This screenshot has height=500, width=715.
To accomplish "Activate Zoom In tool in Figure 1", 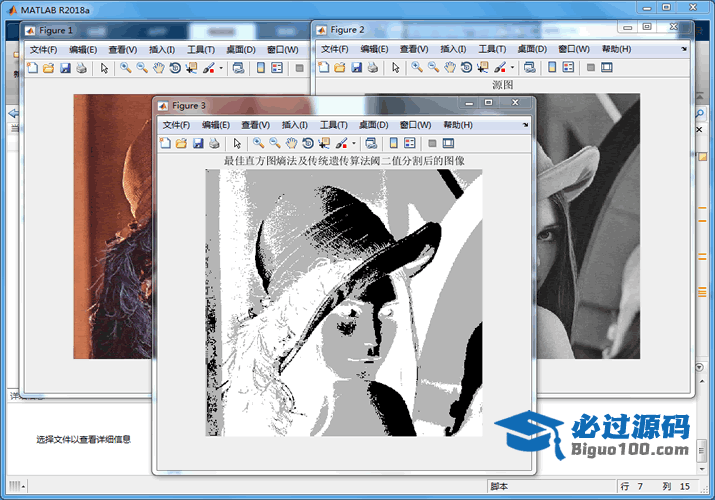I will pos(125,68).
